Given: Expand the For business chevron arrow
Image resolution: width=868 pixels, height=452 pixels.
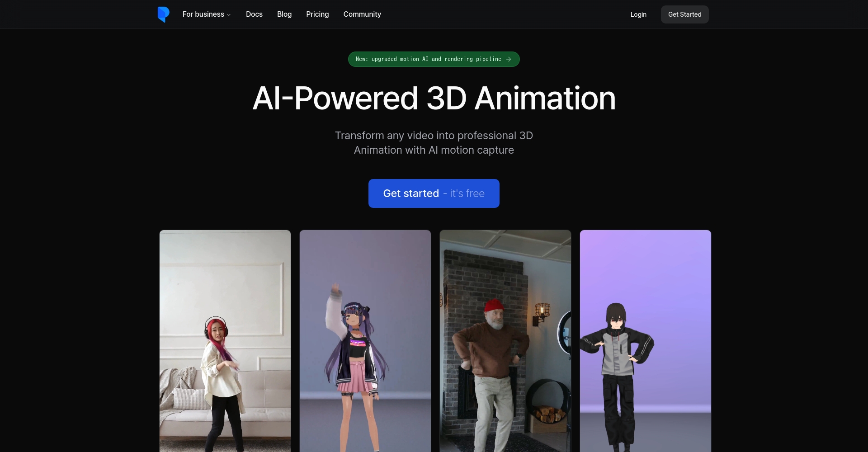Looking at the screenshot, I should click(x=229, y=15).
